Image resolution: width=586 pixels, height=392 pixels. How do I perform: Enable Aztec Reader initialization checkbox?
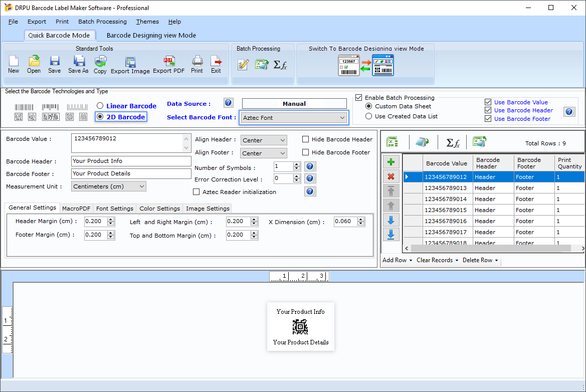(196, 191)
